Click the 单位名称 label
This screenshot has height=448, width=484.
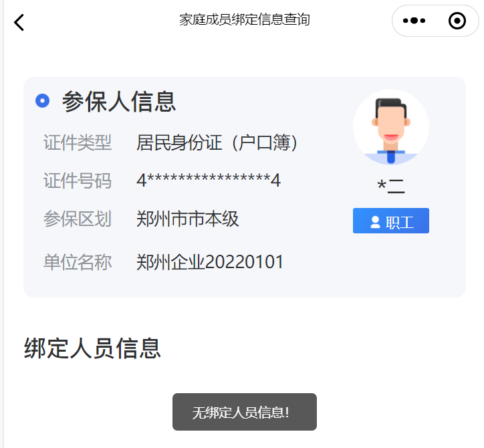(78, 262)
